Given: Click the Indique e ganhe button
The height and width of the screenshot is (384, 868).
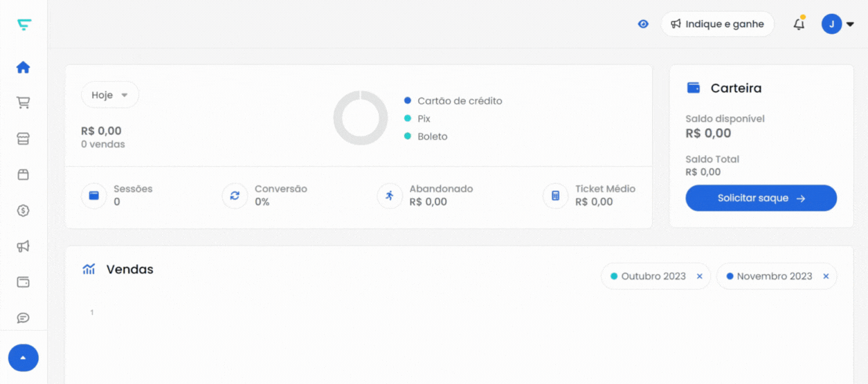Looking at the screenshot, I should pos(717,24).
